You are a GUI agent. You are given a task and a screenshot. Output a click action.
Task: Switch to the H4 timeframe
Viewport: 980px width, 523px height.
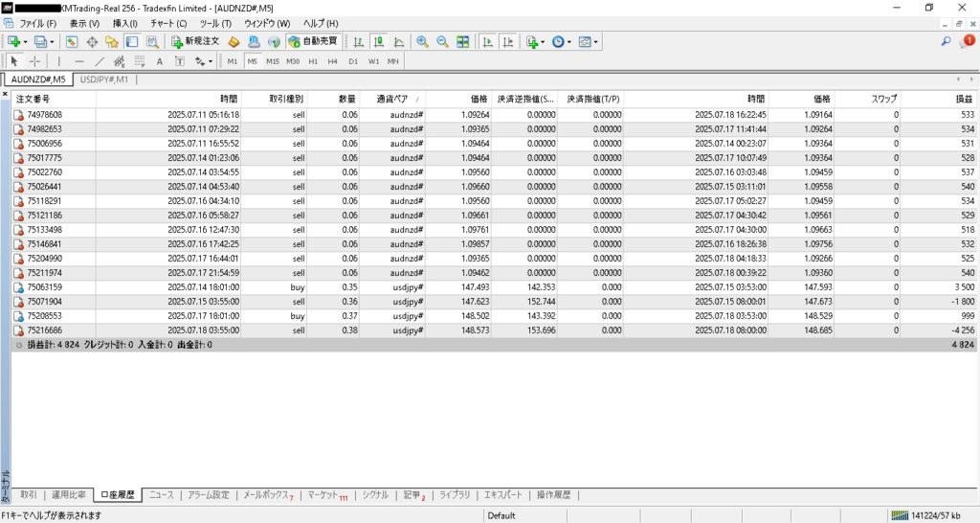tap(332, 61)
